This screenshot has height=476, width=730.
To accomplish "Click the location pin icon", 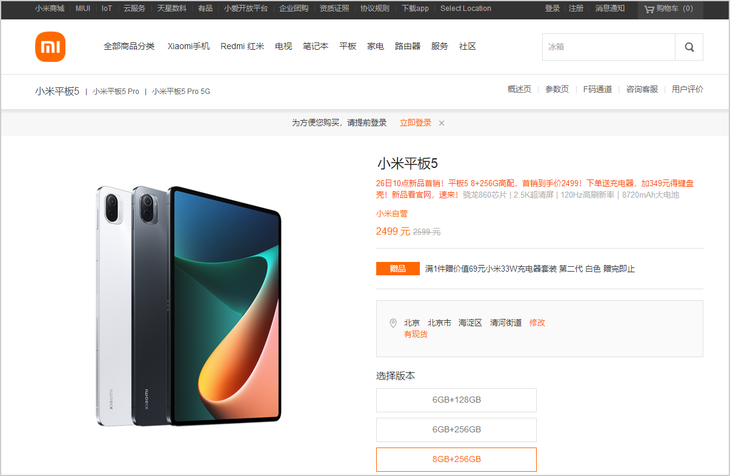I will 393,323.
